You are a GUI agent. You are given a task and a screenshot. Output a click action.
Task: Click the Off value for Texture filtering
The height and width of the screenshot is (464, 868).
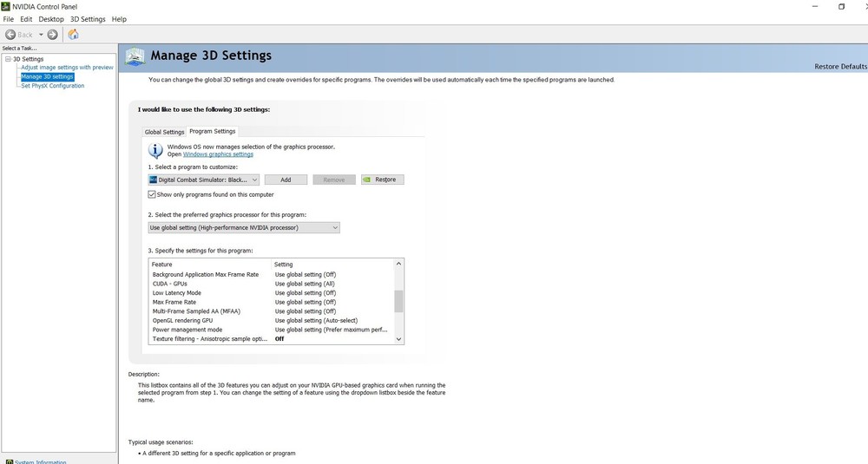pos(279,339)
